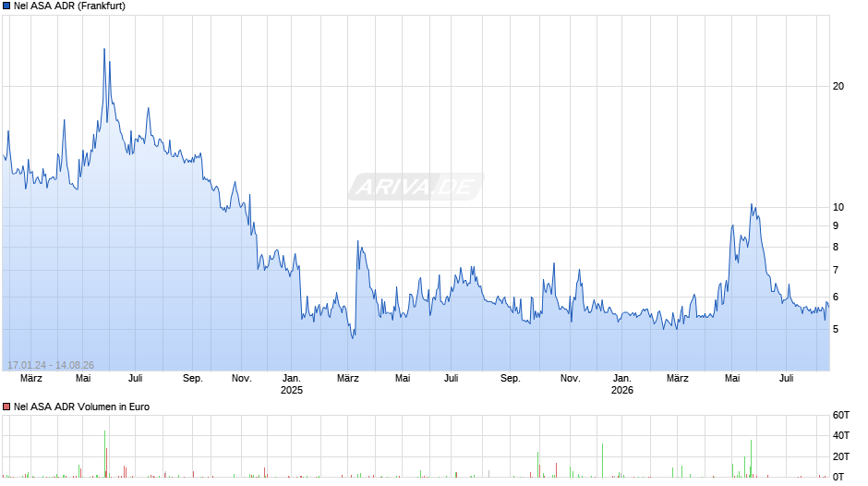Viewport: 868px width, 486px height.
Task: Click the volume axis label '40T'
Action: 841,435
